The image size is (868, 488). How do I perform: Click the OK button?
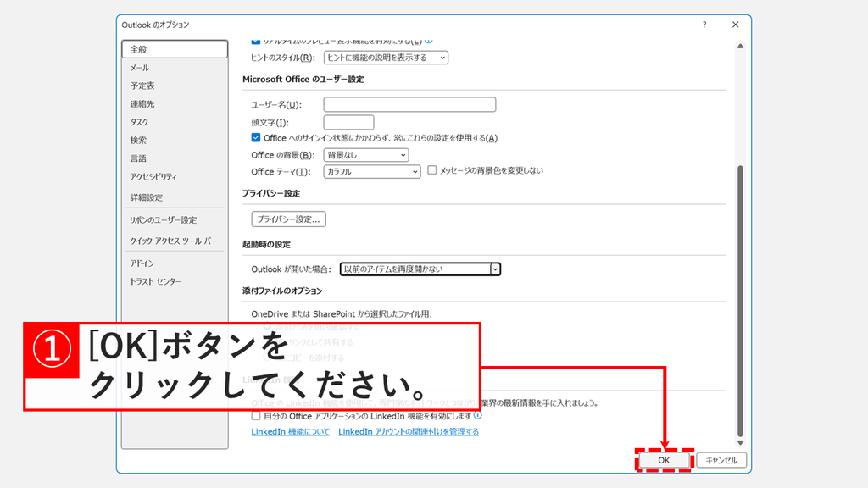pyautogui.click(x=664, y=460)
